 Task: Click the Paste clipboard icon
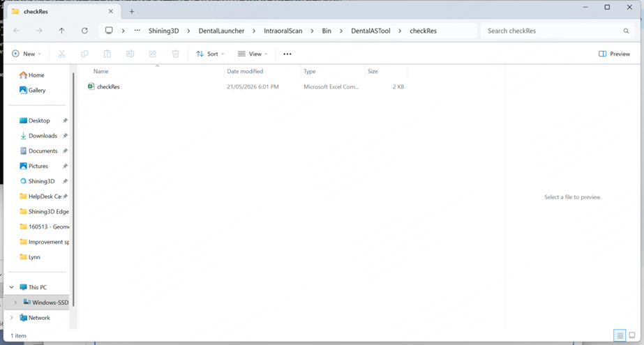point(107,54)
